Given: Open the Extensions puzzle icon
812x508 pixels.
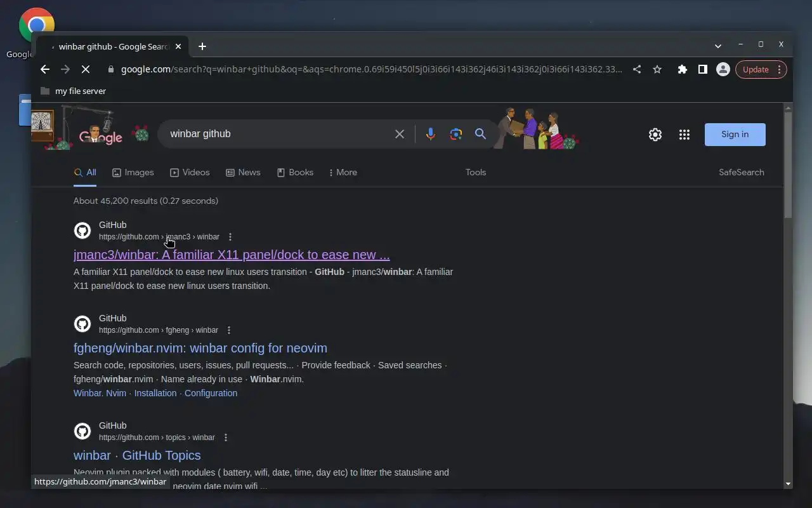Looking at the screenshot, I should [x=682, y=69].
